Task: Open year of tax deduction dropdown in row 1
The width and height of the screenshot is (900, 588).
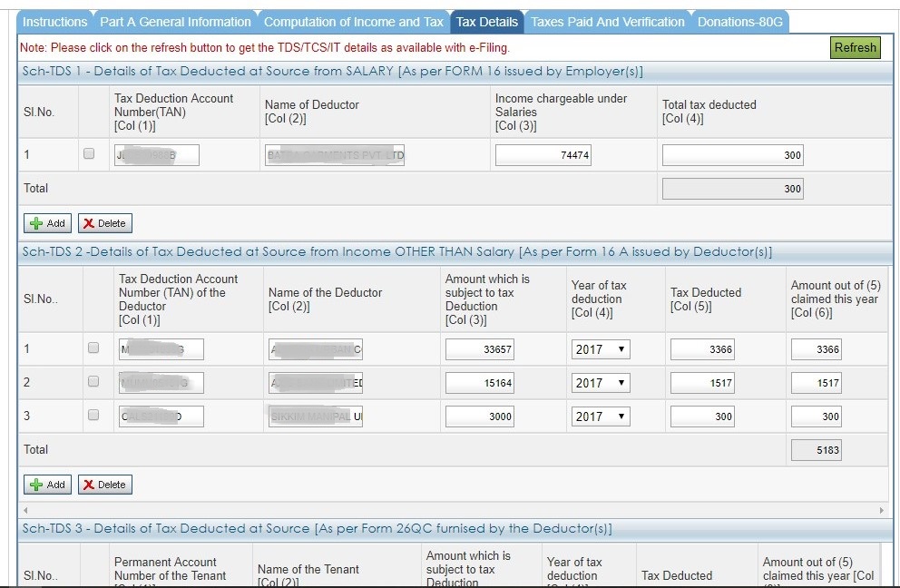Action: coord(600,349)
